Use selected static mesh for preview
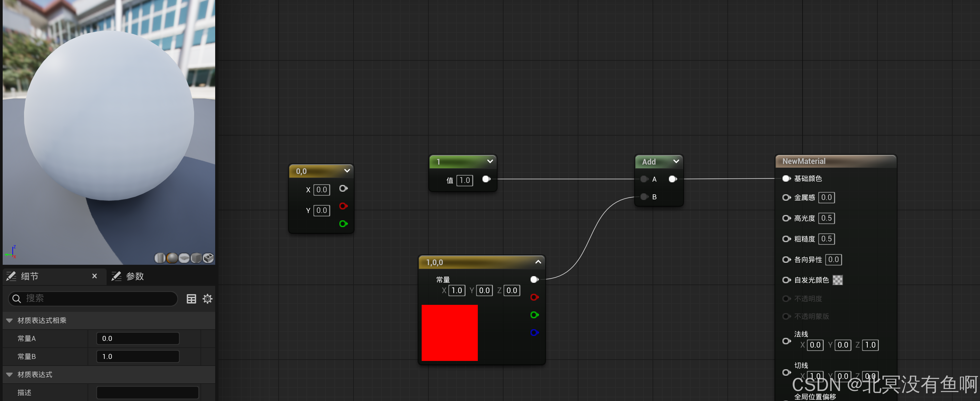980x401 pixels. (x=208, y=258)
